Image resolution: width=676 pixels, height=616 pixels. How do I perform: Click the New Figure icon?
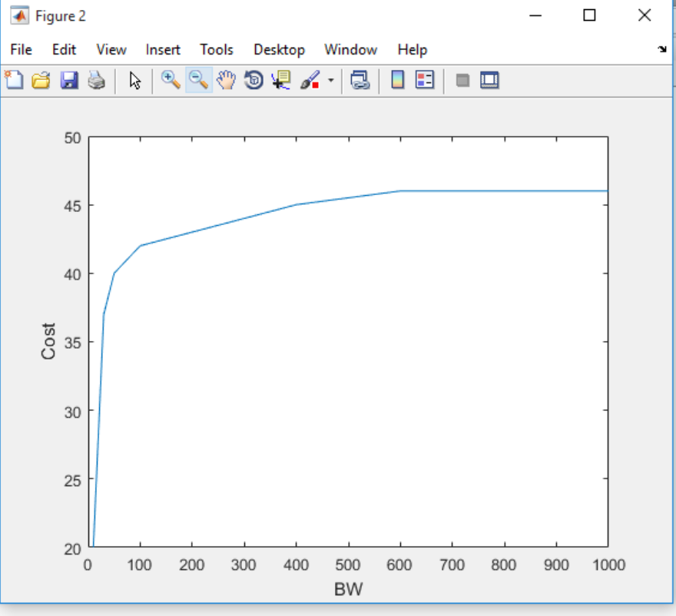(x=14, y=80)
